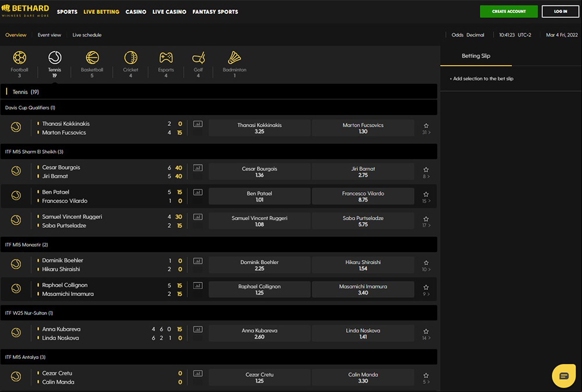This screenshot has height=392, width=582.
Task: Click the ITF W25 Nur-Sultan (1) header
Action: click(219, 313)
